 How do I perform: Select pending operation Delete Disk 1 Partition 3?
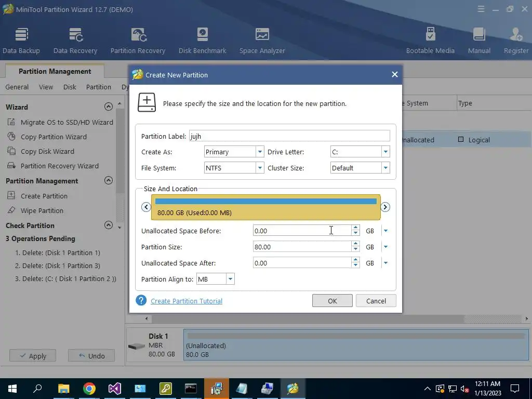click(x=58, y=265)
